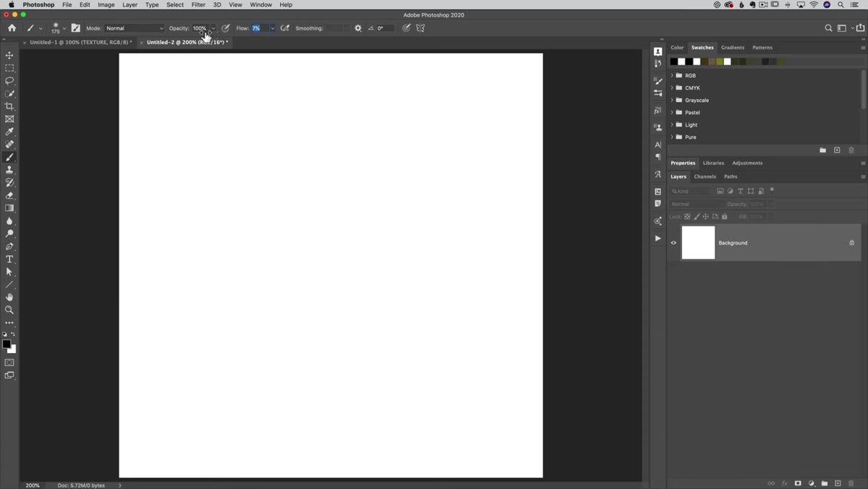Create a new layer
868x489 pixels.
838,483
